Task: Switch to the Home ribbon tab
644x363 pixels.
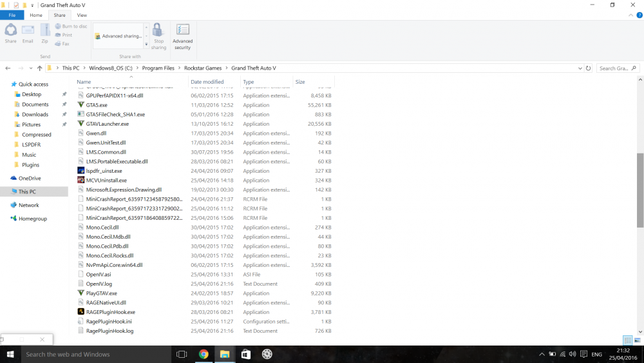Action: (x=36, y=15)
